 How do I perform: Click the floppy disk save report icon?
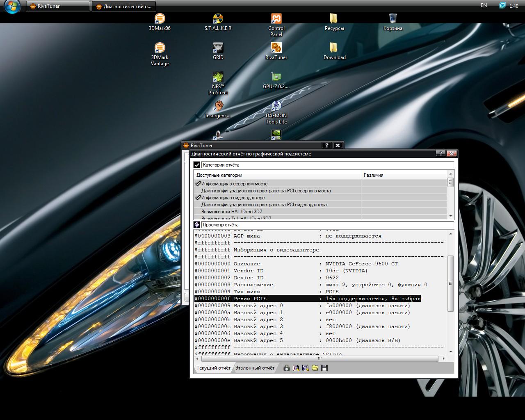tap(324, 368)
